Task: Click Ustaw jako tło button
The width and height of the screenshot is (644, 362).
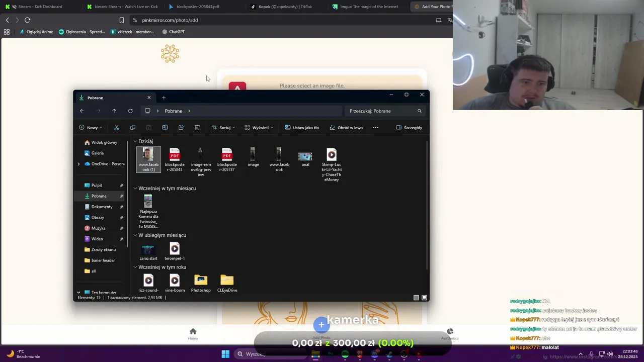Action: tap(302, 128)
